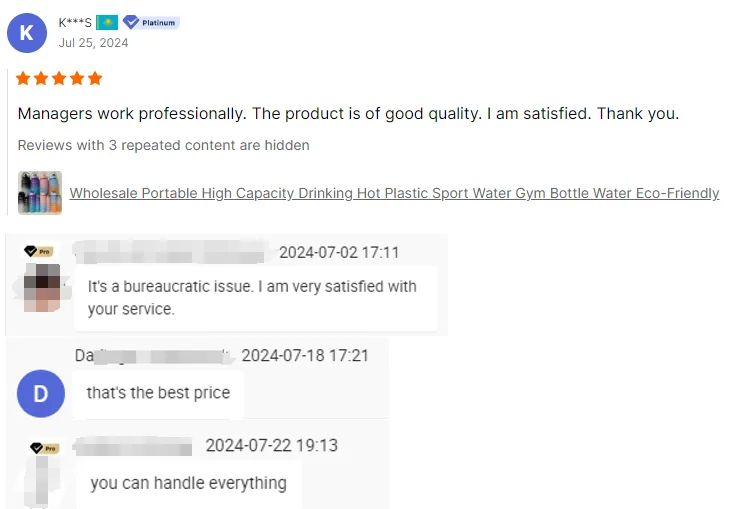The image size is (742, 509).
Task: Open the Wholesale Portable Water Bottle product link
Action: click(394, 193)
